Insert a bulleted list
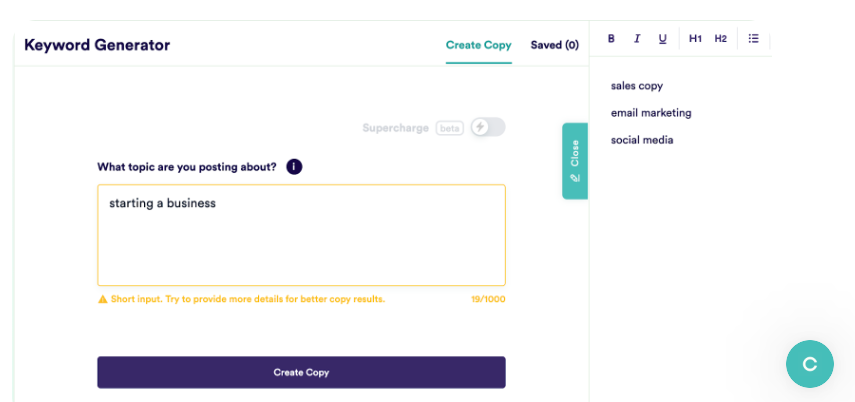855x402 pixels. (x=754, y=39)
